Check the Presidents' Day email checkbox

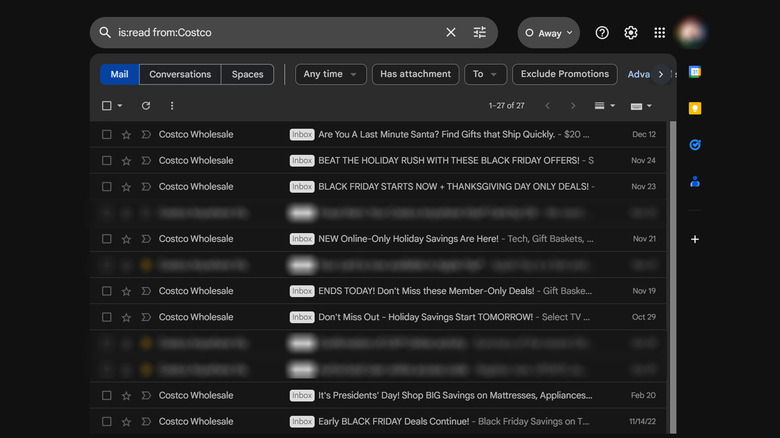tap(107, 395)
